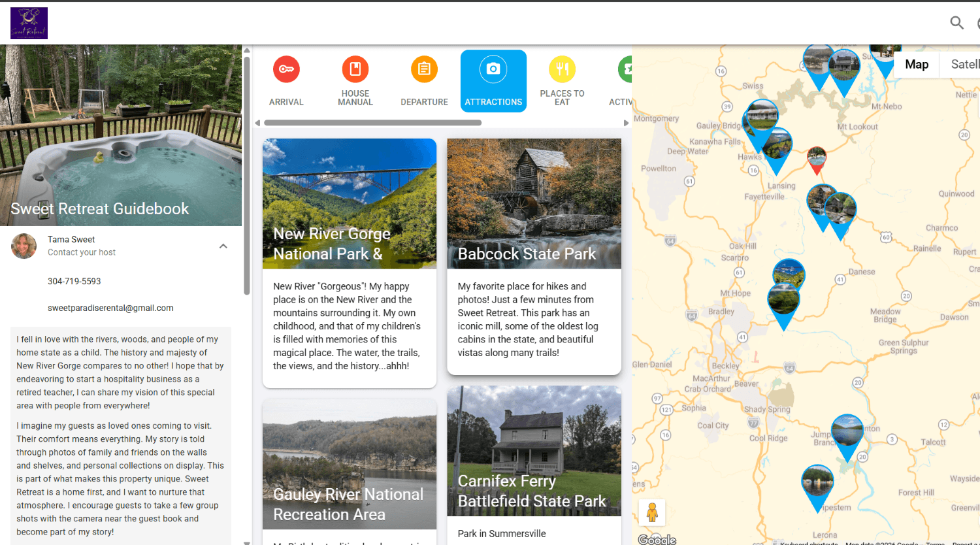Click the category bar left scroll arrow
Viewport: 980px width, 545px height.
tap(257, 123)
